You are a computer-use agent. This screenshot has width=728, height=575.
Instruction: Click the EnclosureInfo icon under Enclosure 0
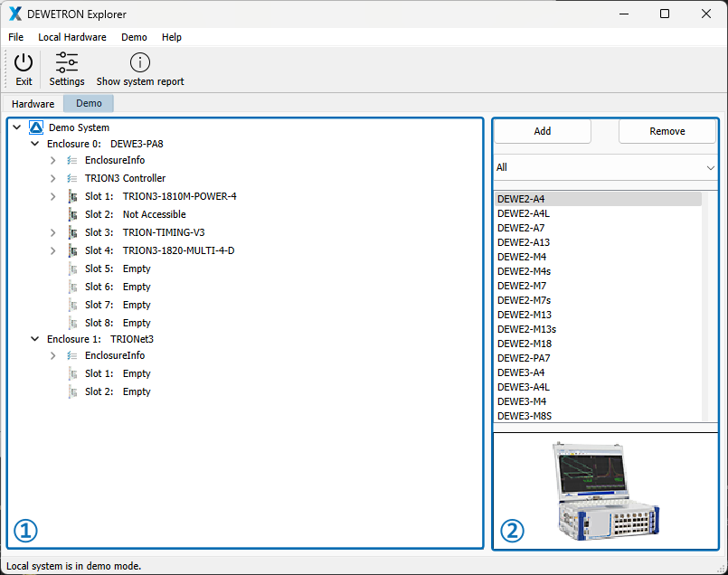(x=72, y=160)
